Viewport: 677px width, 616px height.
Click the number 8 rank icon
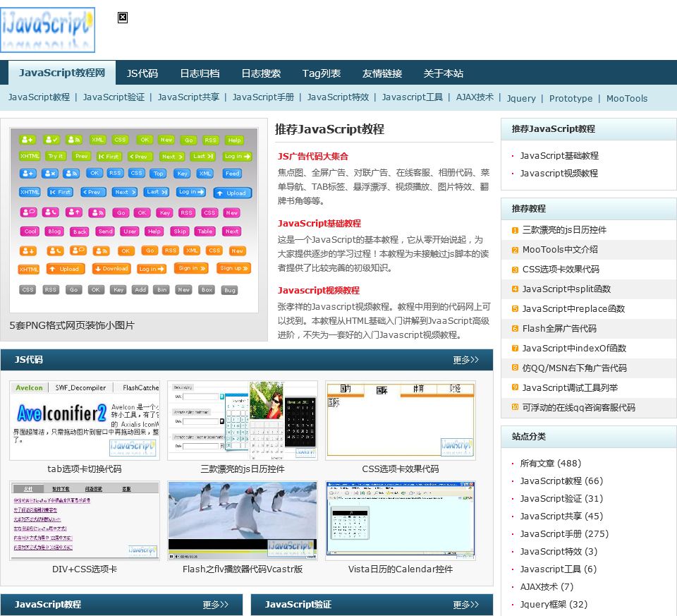pyautogui.click(x=515, y=368)
